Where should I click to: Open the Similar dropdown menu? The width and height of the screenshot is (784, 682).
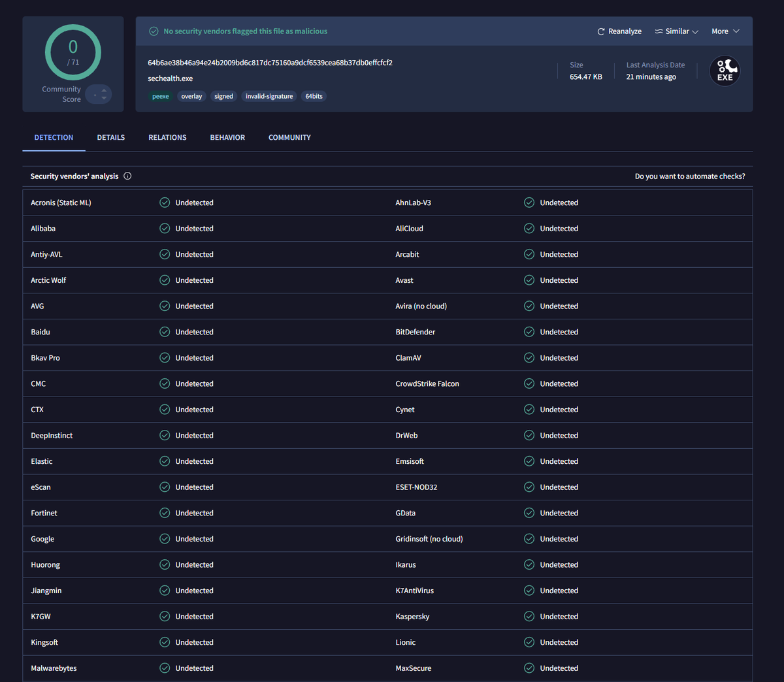click(x=676, y=31)
